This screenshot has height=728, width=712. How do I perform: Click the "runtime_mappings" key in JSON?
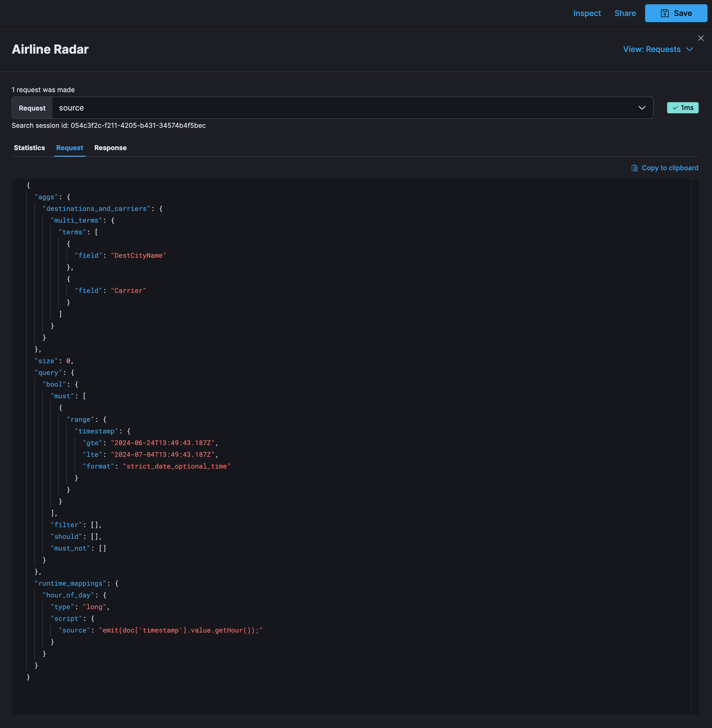pos(71,584)
